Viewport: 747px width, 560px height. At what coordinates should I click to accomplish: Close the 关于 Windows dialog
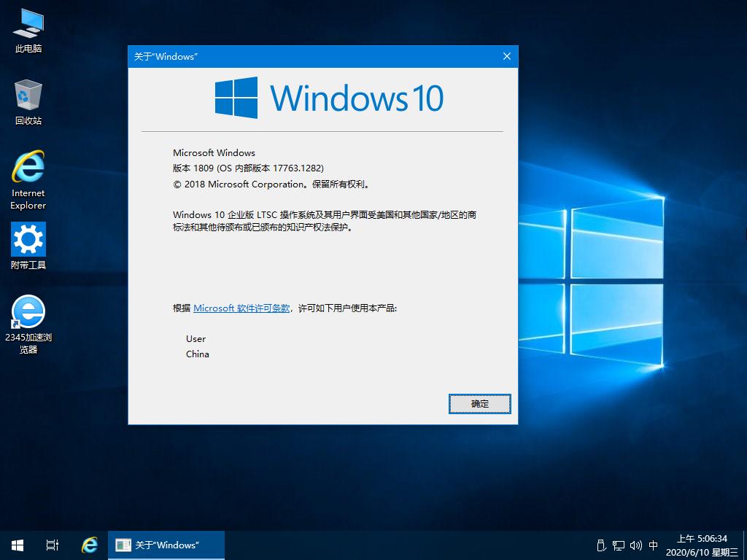point(507,56)
